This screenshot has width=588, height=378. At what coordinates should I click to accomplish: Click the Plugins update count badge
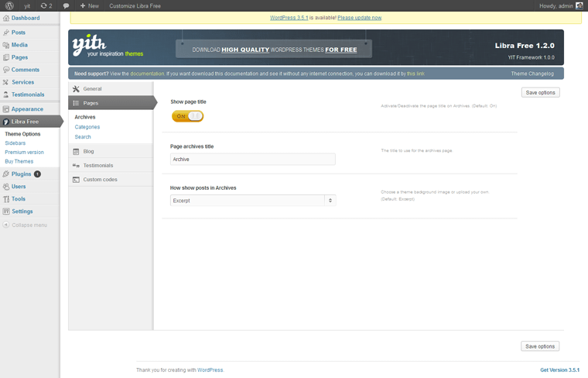tap(37, 174)
